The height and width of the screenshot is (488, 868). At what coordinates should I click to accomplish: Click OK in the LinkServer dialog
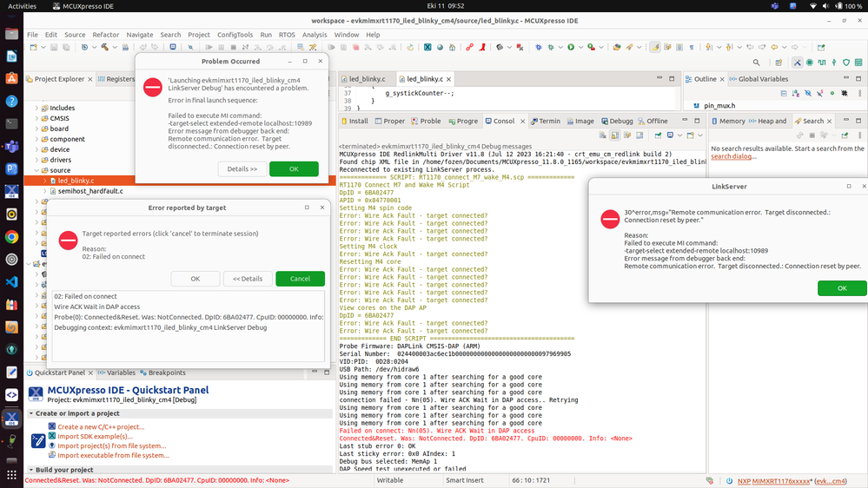tap(842, 287)
